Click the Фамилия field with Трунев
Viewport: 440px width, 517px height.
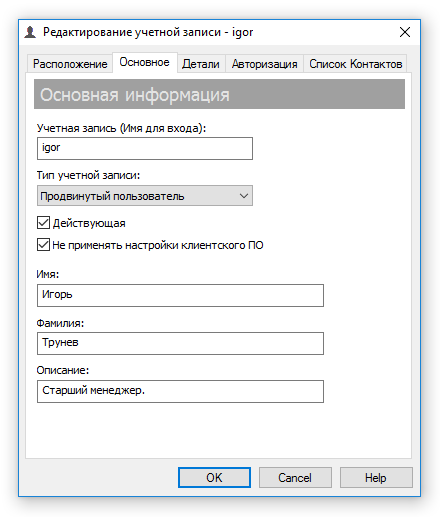click(x=180, y=343)
